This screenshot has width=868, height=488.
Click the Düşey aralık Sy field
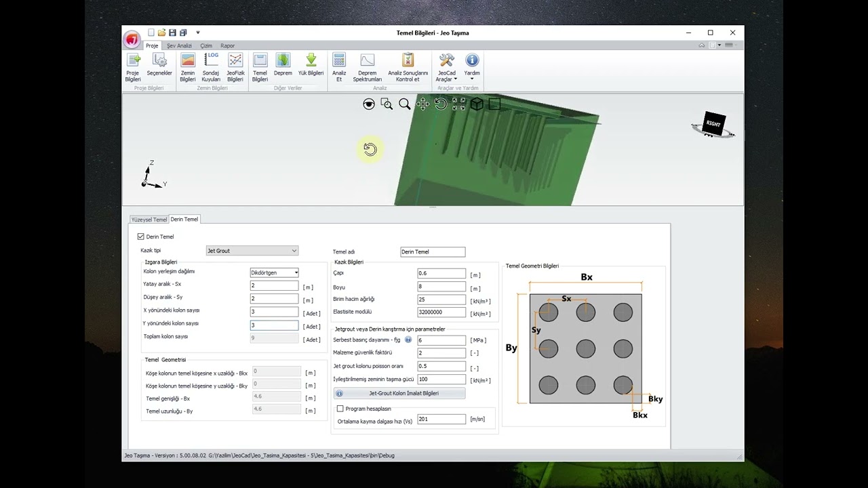tap(275, 299)
